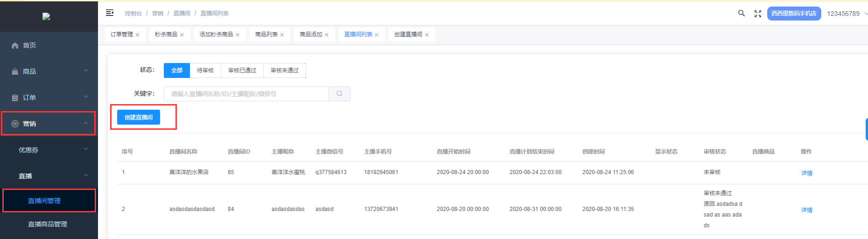Select the 全部 status filter

[177, 70]
